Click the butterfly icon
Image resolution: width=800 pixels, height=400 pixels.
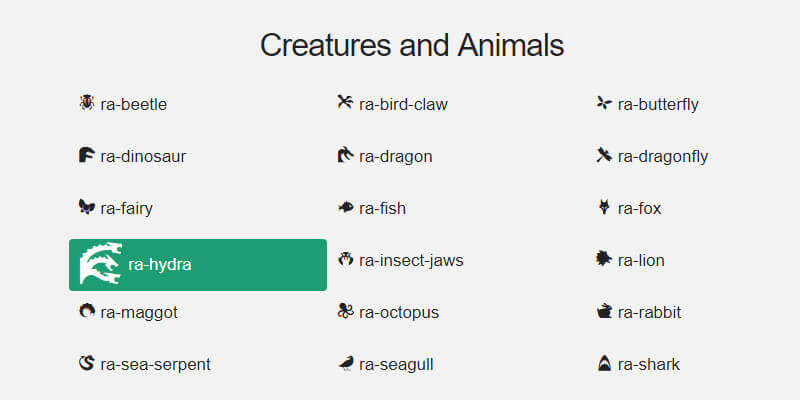[604, 103]
